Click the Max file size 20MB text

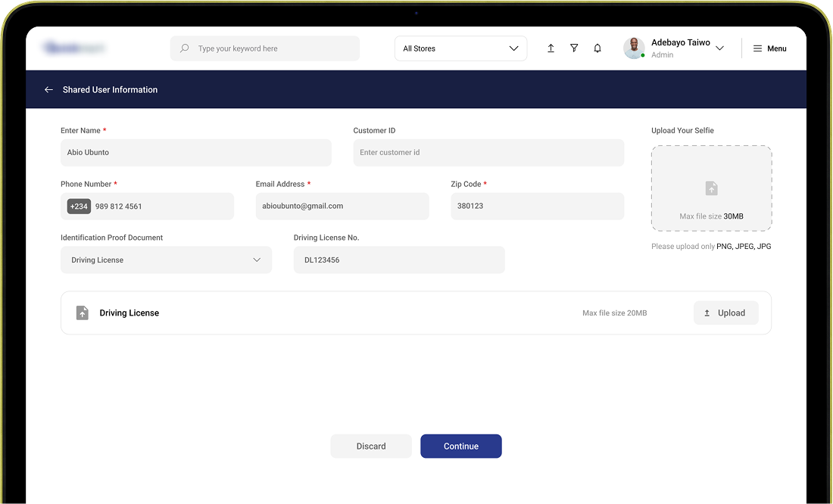click(615, 313)
